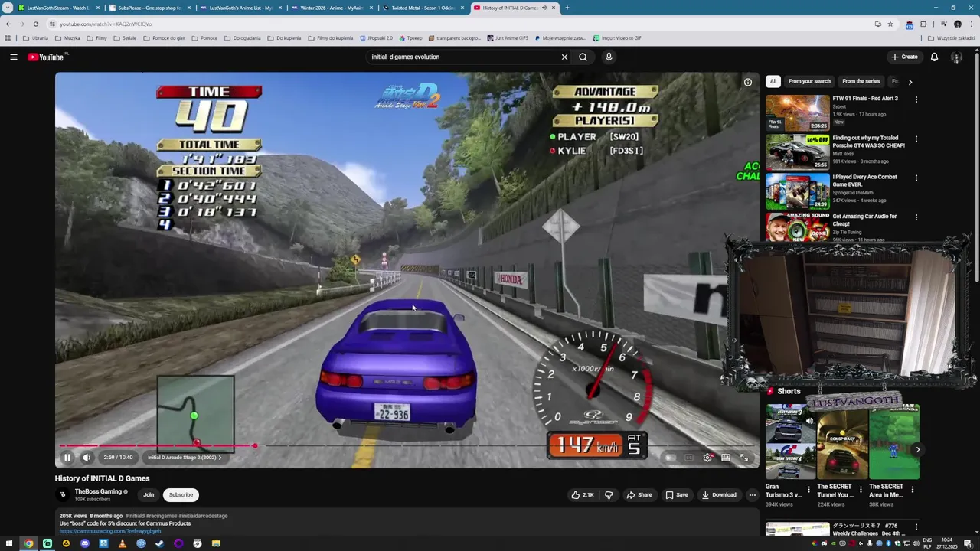
Task: Enter fullscreen in the video player
Action: (x=744, y=458)
